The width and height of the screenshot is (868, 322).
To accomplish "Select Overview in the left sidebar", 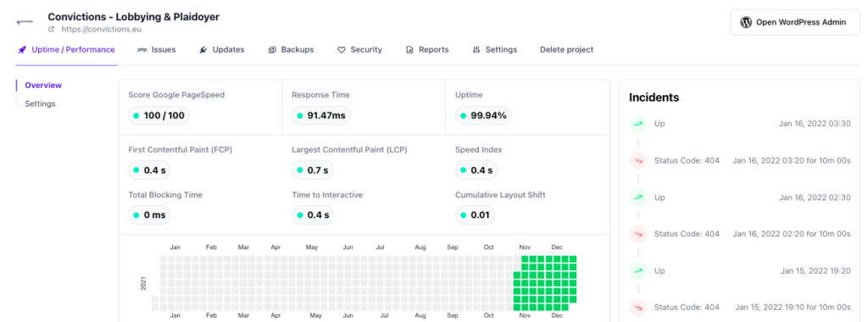I will (43, 86).
